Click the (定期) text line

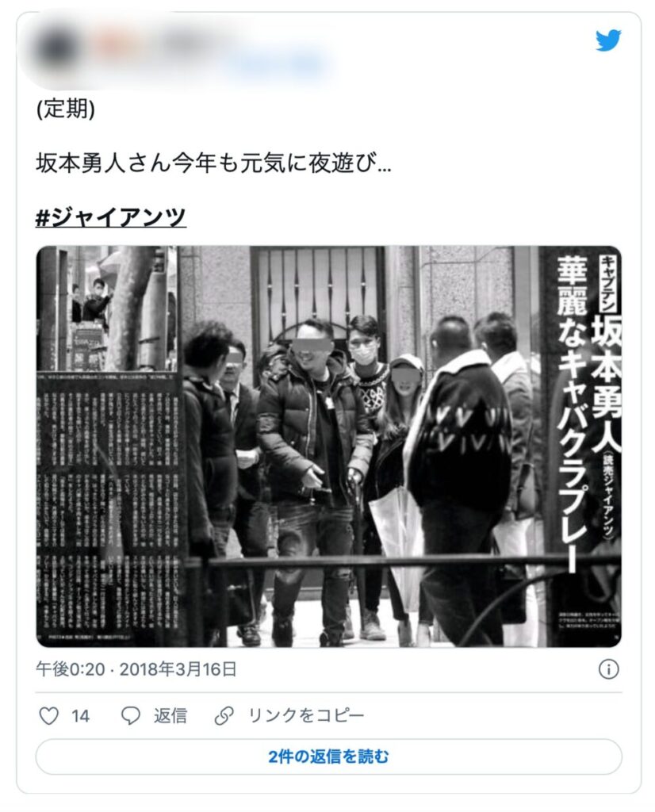66,109
